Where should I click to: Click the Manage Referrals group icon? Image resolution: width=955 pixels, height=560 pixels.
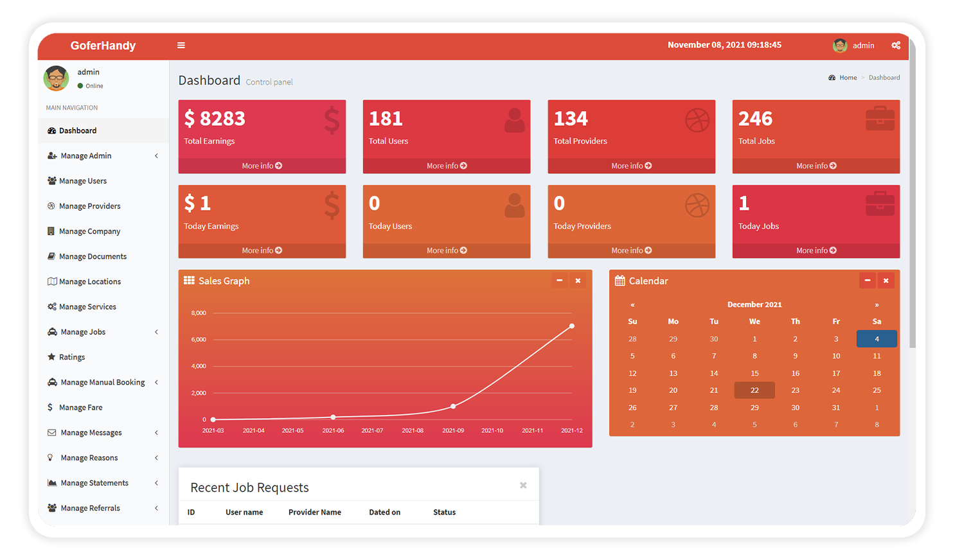(52, 508)
